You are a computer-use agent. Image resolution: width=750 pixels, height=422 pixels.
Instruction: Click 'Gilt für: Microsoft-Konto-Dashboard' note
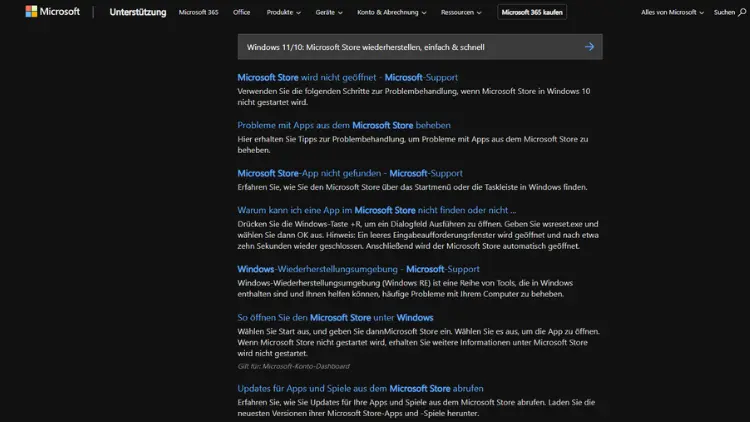(x=294, y=366)
